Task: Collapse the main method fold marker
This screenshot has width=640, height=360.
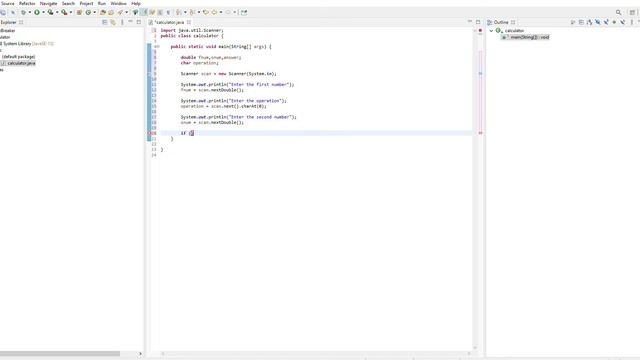Action: (157, 47)
